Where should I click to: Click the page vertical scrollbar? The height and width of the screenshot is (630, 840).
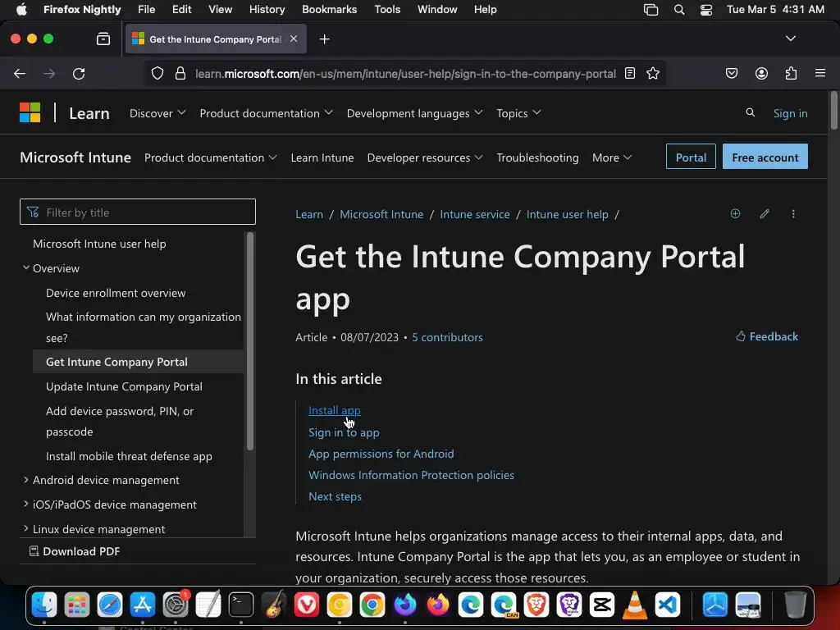[833, 111]
